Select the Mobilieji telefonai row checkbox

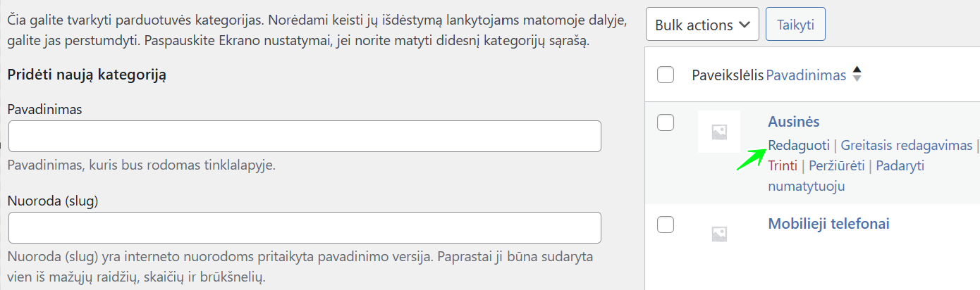pos(666,225)
